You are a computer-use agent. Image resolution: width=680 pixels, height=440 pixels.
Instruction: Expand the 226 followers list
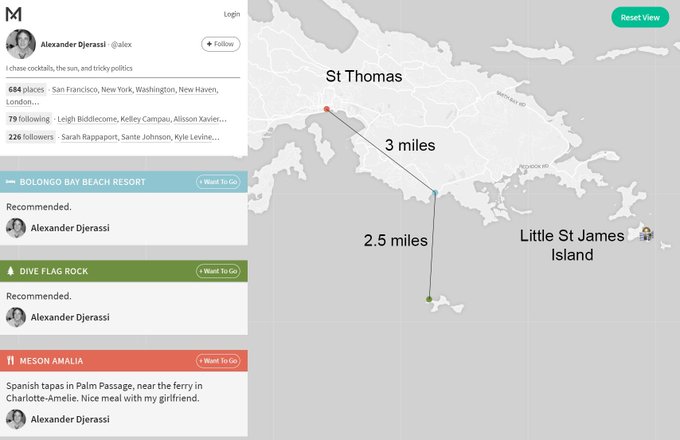pos(31,137)
